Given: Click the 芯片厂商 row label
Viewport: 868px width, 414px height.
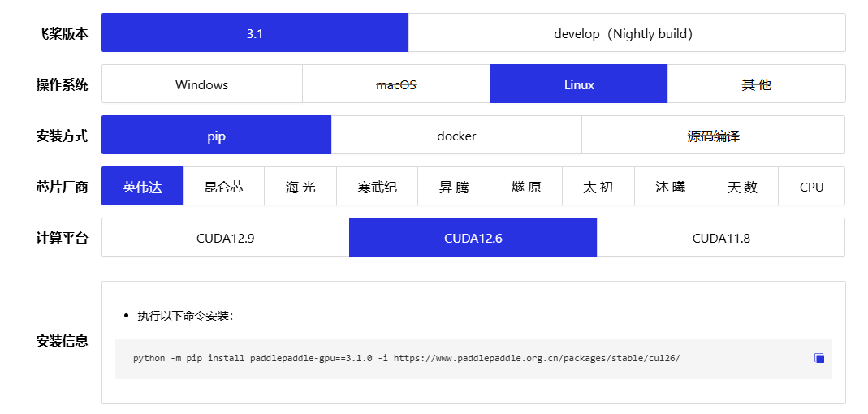Looking at the screenshot, I should click(x=62, y=187).
